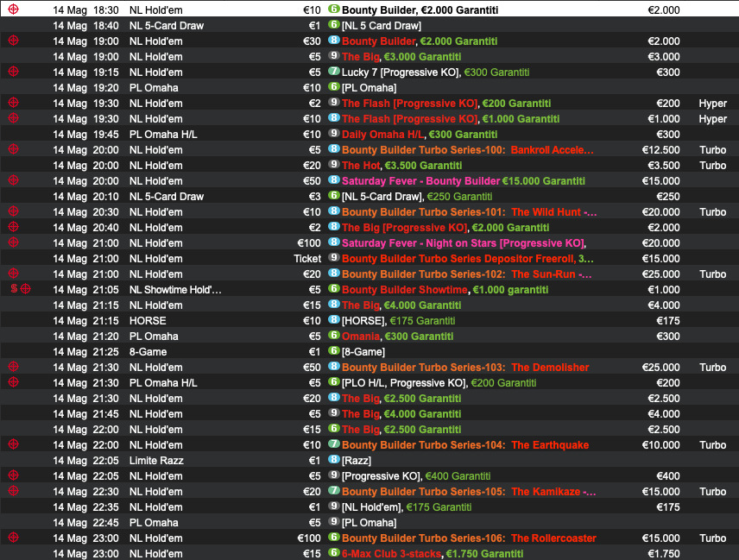
Task: Click the 'Limite Razz' game type cell
Action: [x=156, y=461]
